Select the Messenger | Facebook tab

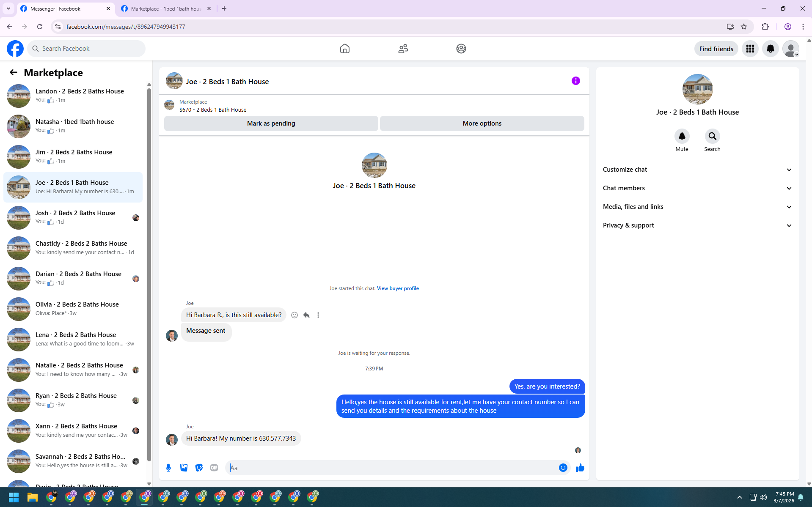click(x=66, y=8)
